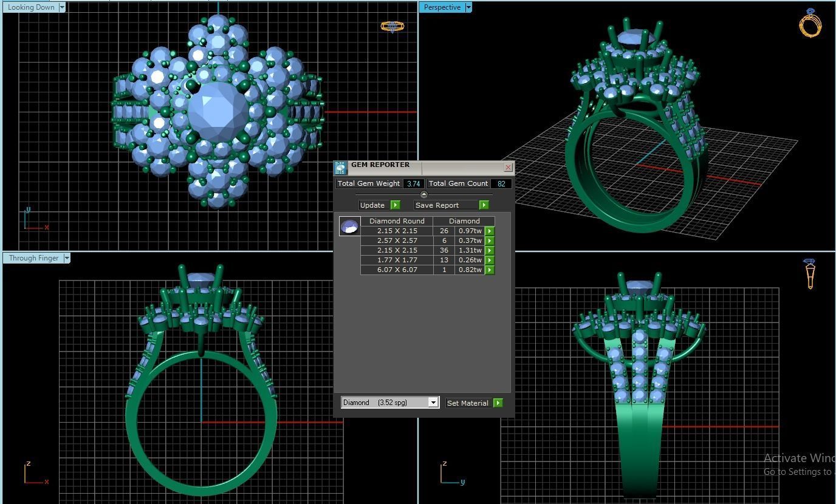This screenshot has height=504, width=836.
Task: Click green arrow for 0.26tw gem row
Action: [490, 261]
